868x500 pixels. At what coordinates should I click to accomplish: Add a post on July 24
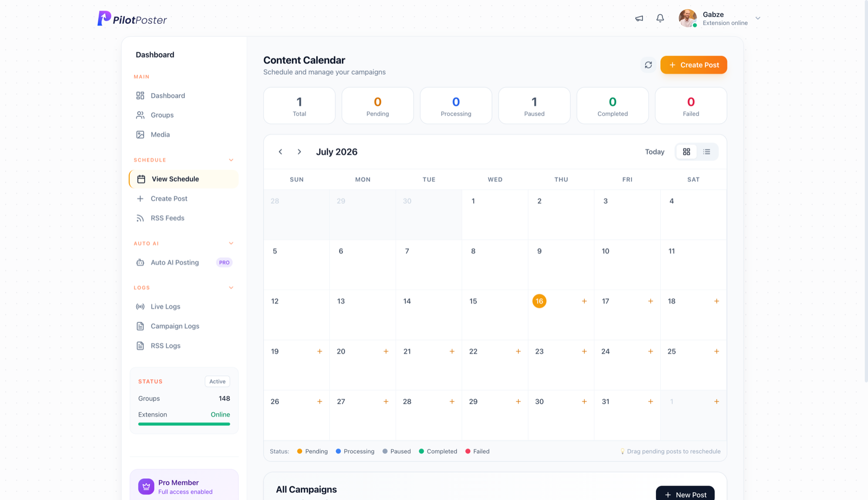pos(650,351)
